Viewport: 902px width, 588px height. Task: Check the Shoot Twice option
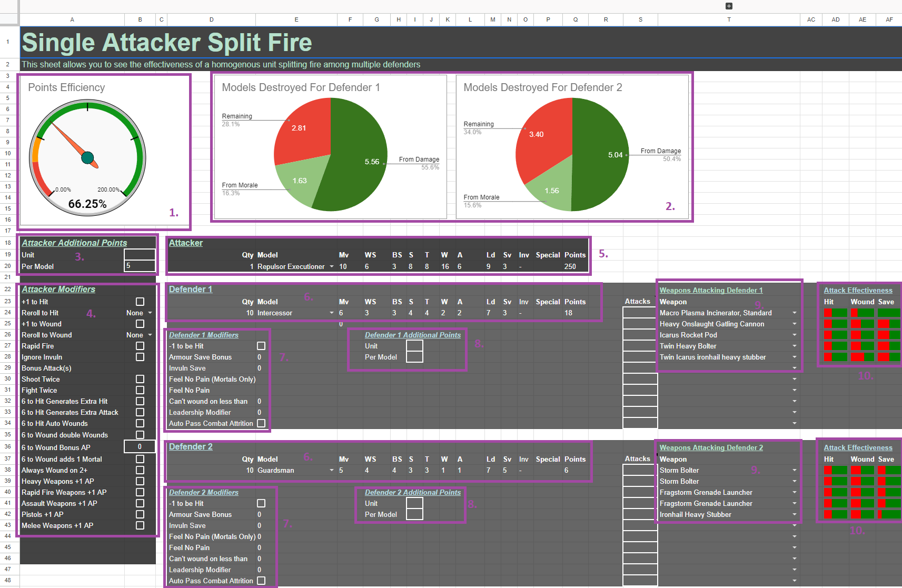(x=140, y=379)
